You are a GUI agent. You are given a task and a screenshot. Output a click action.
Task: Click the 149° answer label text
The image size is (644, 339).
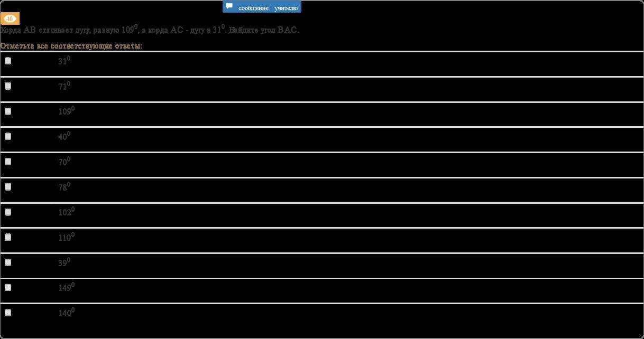66,288
